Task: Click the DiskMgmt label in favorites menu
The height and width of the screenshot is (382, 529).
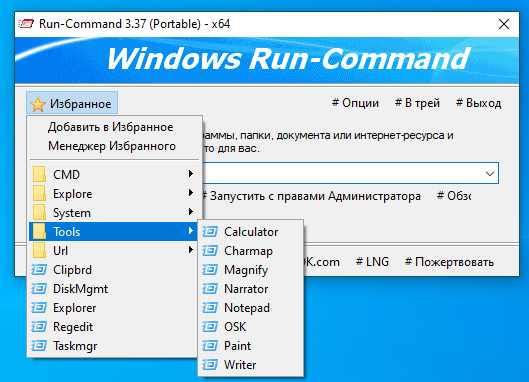Action: point(81,289)
